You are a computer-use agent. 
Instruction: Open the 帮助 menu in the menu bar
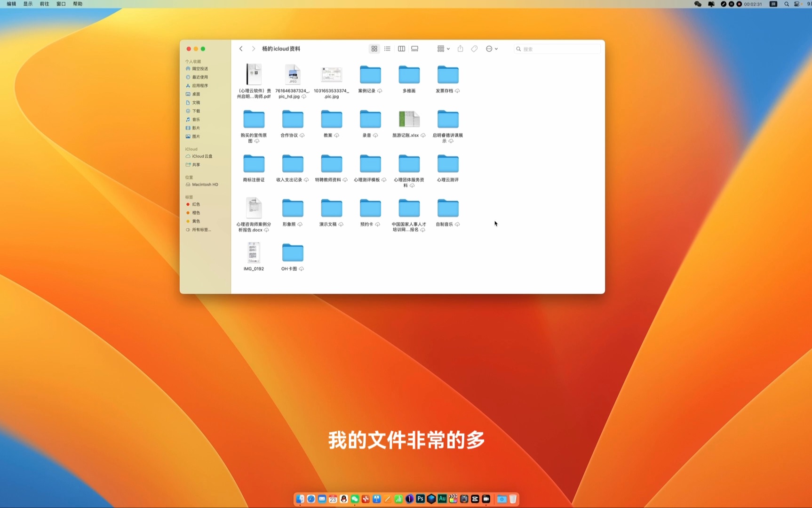click(78, 4)
